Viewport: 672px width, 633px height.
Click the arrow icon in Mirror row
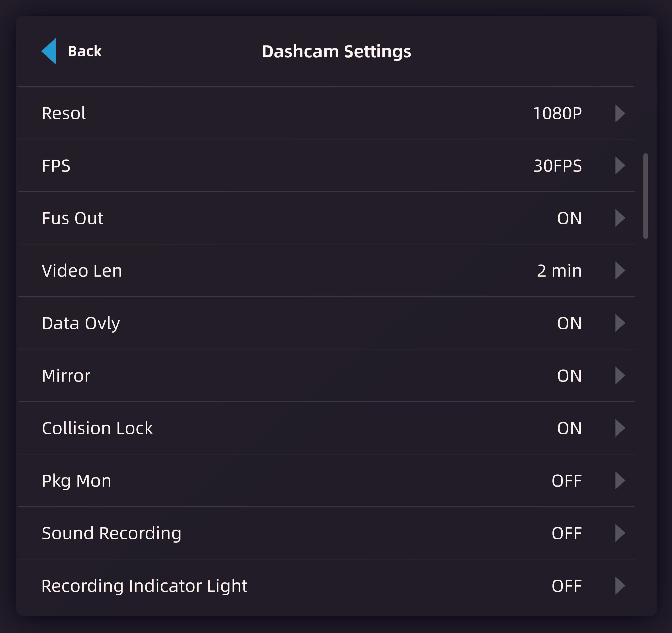tap(620, 375)
